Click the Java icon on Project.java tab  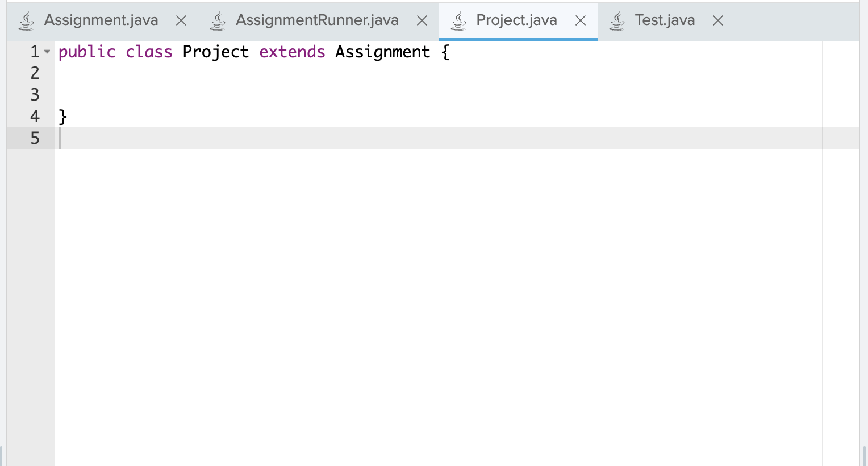[x=458, y=19]
